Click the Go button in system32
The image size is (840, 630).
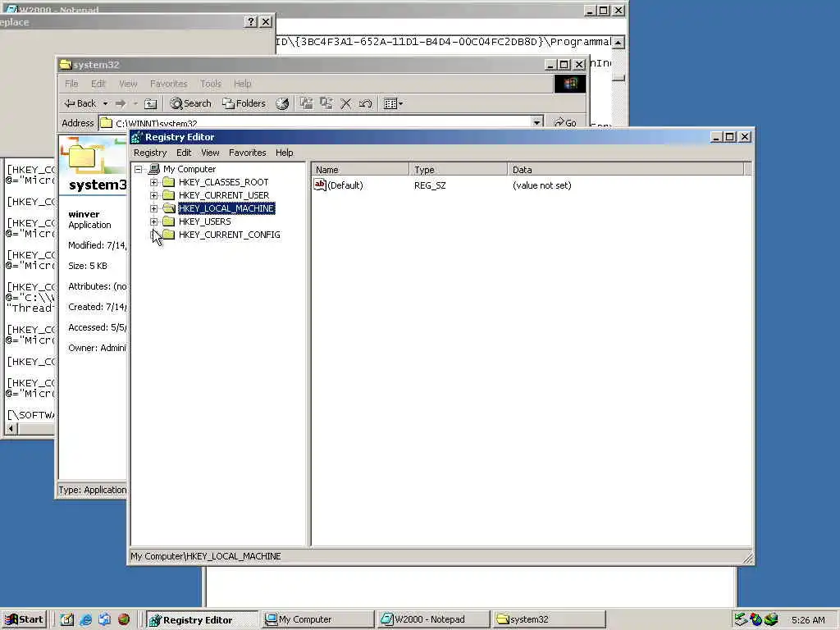point(565,122)
